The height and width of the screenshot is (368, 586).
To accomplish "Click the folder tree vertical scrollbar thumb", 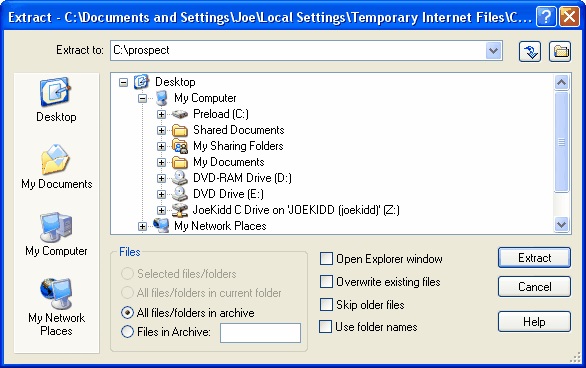I will pyautogui.click(x=561, y=142).
